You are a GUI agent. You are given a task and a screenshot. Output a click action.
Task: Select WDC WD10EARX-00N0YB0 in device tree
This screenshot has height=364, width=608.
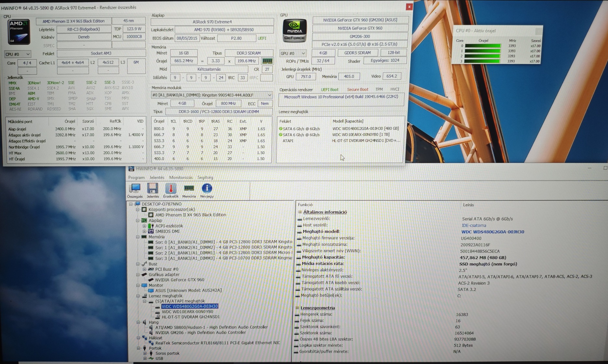tap(188, 311)
